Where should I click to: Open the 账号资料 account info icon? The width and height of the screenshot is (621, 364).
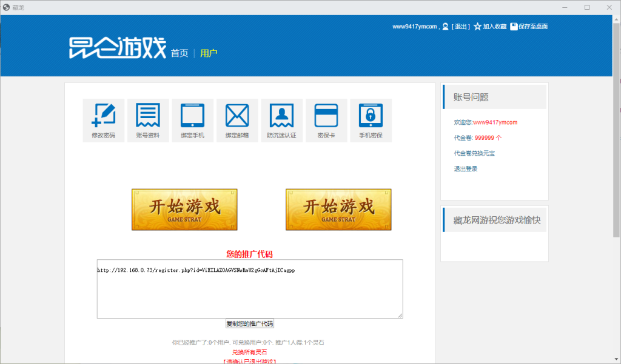pyautogui.click(x=148, y=121)
